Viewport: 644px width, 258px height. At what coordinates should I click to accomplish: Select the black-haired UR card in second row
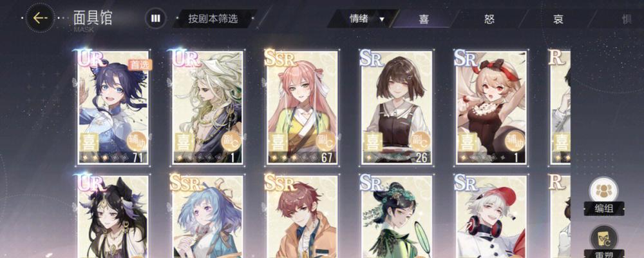tap(113, 217)
